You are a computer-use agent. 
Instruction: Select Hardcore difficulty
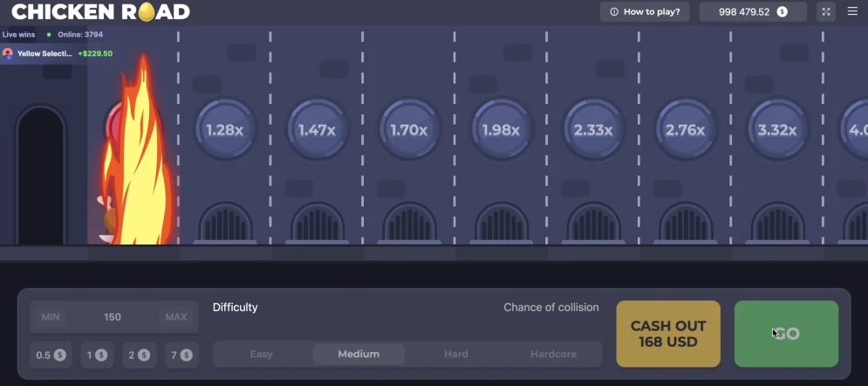click(554, 354)
